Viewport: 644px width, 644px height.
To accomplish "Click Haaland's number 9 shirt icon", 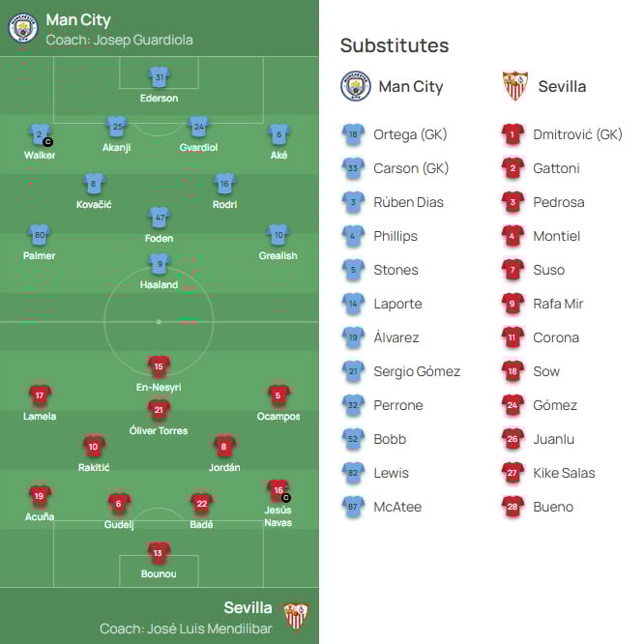I will (x=159, y=264).
